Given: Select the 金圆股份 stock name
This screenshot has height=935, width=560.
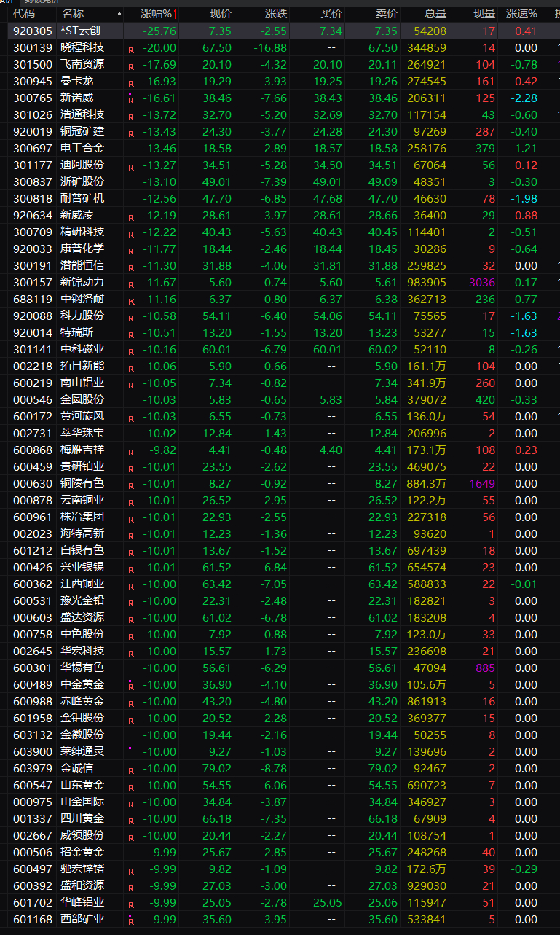Looking at the screenshot, I should pos(82,399).
